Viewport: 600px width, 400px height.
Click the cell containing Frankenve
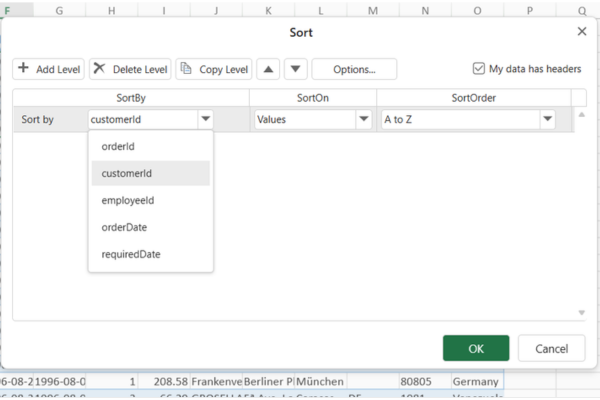coord(216,382)
